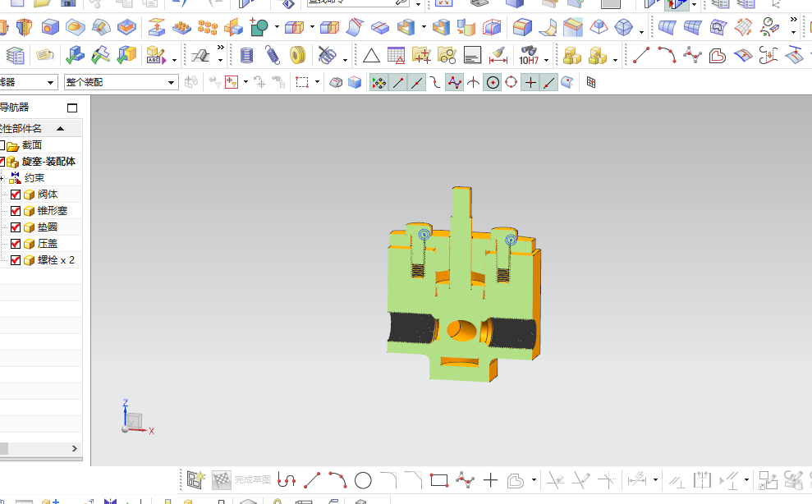Toggle visibility checkbox for 垫圈

pyautogui.click(x=16, y=227)
